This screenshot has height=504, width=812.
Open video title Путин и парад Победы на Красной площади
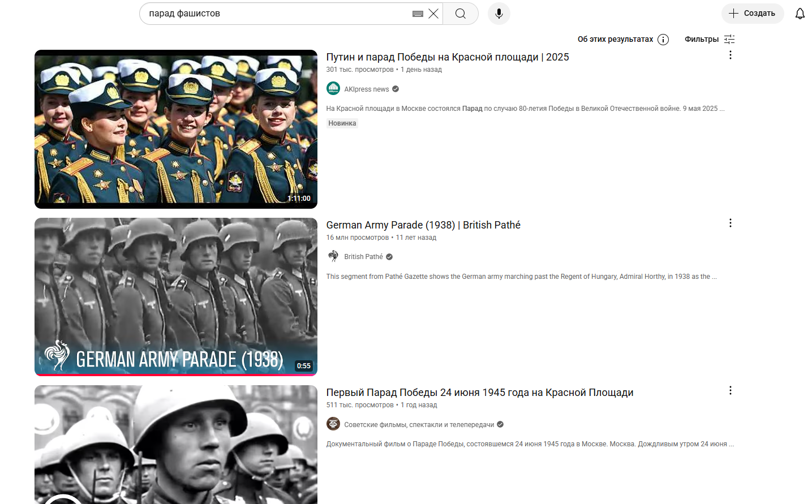pyautogui.click(x=447, y=57)
